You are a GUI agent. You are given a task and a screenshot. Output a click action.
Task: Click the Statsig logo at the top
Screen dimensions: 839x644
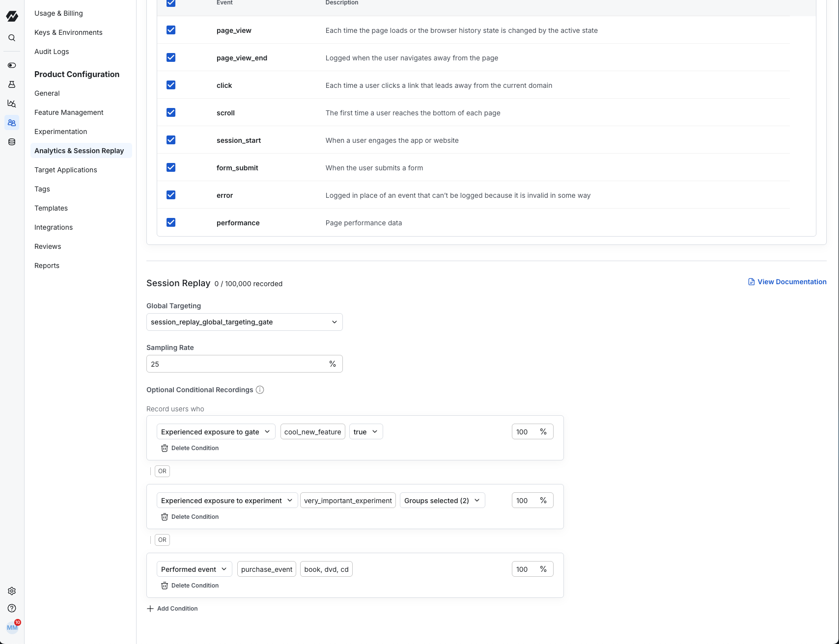(12, 16)
